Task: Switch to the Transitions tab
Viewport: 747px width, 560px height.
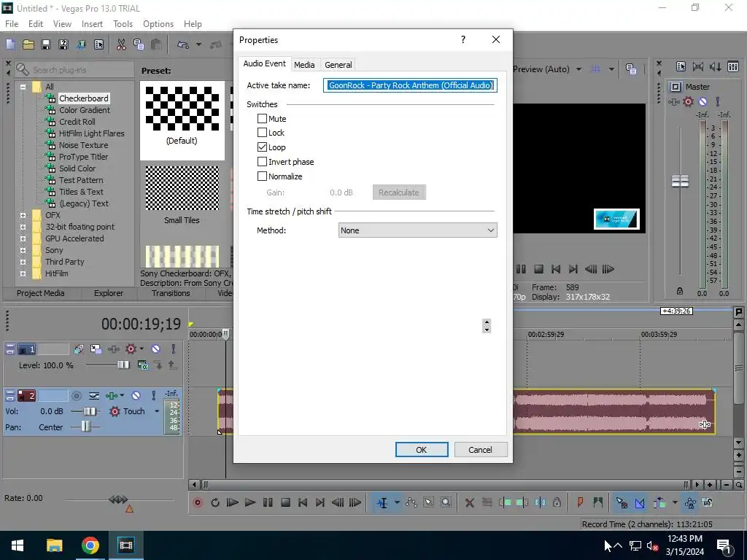Action: click(x=171, y=293)
